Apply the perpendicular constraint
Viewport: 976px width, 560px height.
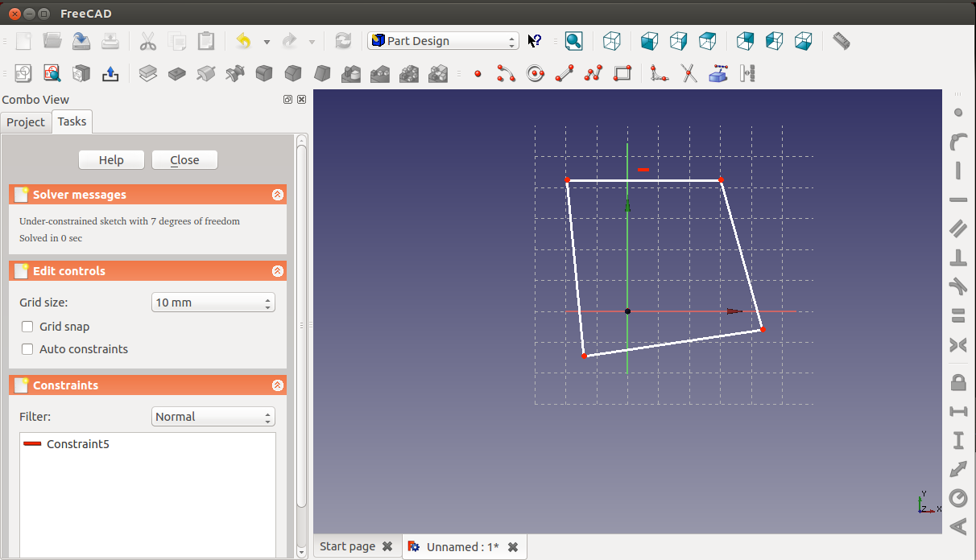coord(958,257)
